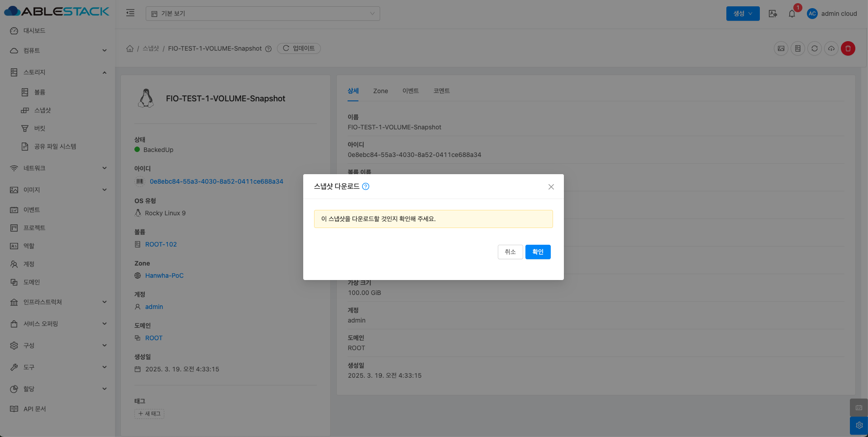Viewport: 868px width, 437px height.
Task: Click create template image icon
Action: point(781,48)
